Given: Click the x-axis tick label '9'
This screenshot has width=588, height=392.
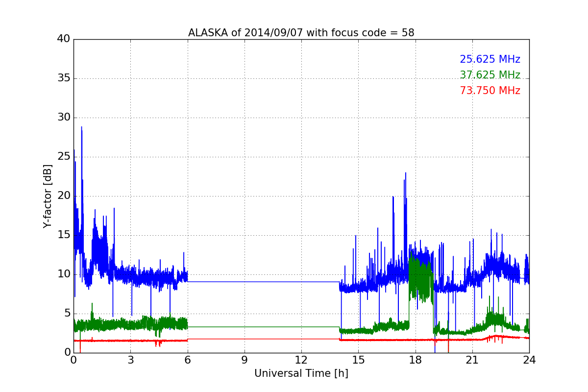Looking at the screenshot, I should tap(245, 360).
